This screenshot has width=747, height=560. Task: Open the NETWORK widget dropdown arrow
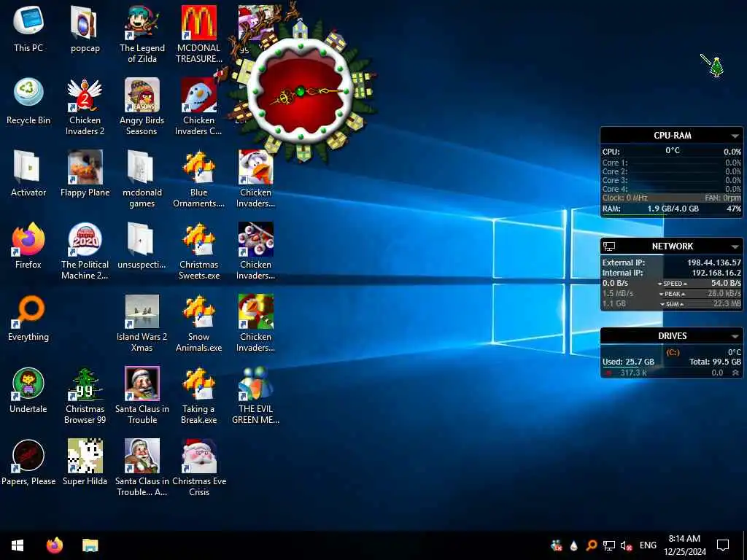pyautogui.click(x=735, y=246)
